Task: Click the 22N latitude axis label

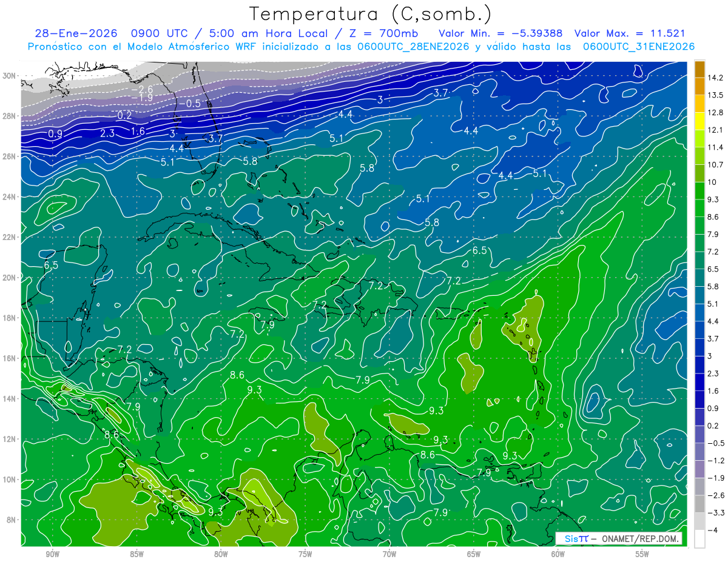Action: (x=10, y=237)
